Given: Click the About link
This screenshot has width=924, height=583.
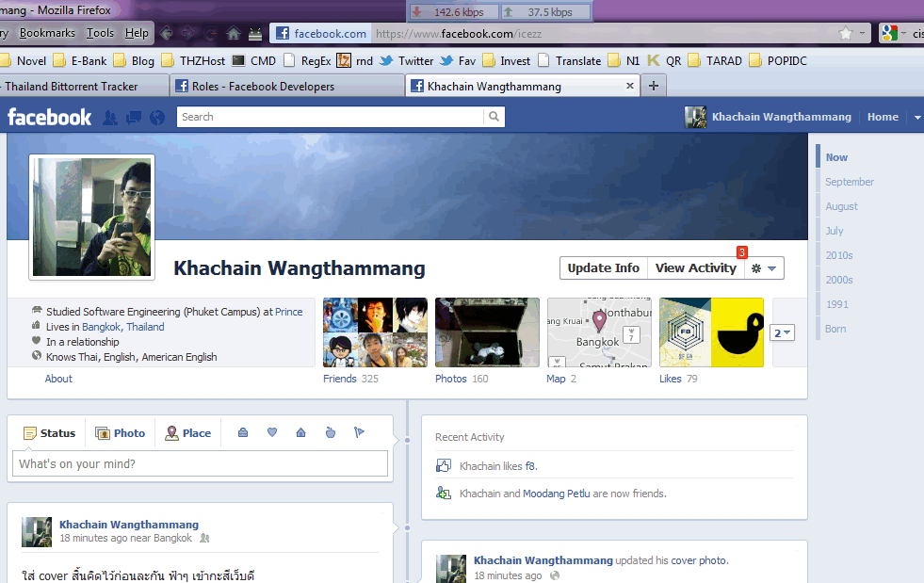Looking at the screenshot, I should tap(59, 379).
